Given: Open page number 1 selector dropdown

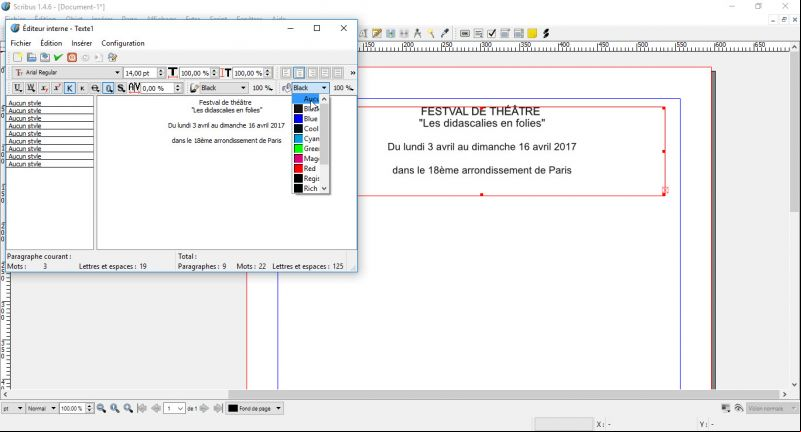Looking at the screenshot, I should point(174,409).
